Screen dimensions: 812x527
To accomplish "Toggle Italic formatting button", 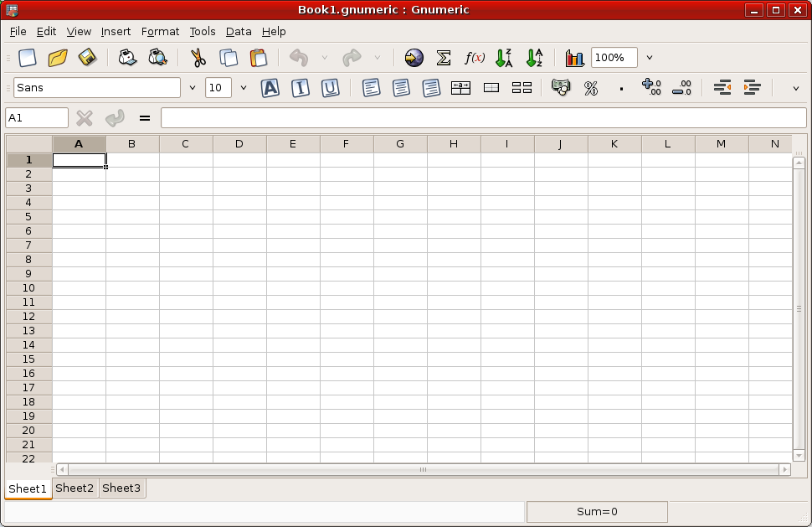I will 300,88.
